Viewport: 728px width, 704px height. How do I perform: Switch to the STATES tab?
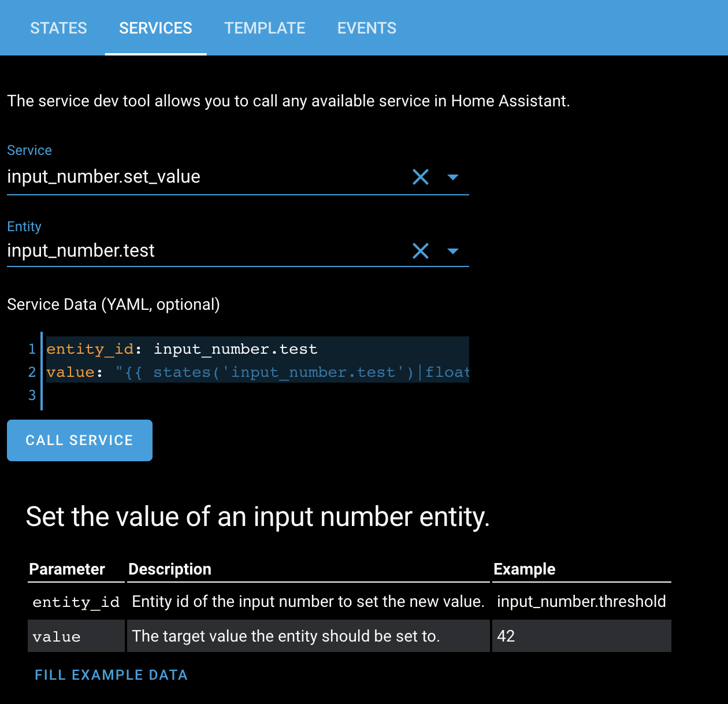58,28
